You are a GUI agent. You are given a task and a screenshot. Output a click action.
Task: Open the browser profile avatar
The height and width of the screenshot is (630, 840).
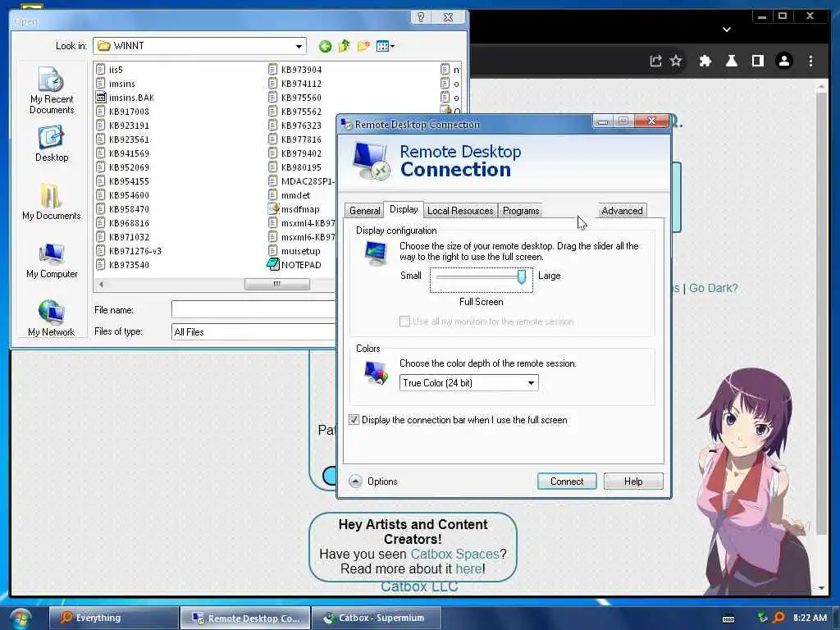tap(784, 61)
